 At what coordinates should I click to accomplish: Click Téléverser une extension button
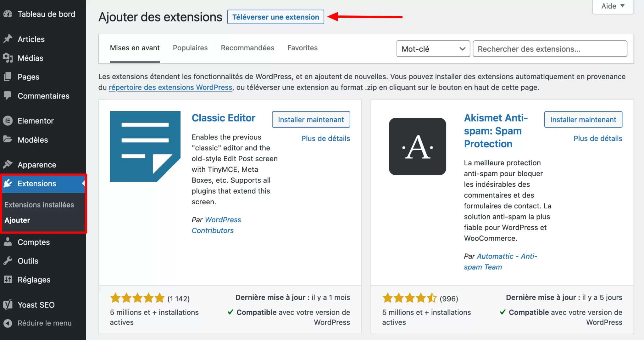click(275, 17)
